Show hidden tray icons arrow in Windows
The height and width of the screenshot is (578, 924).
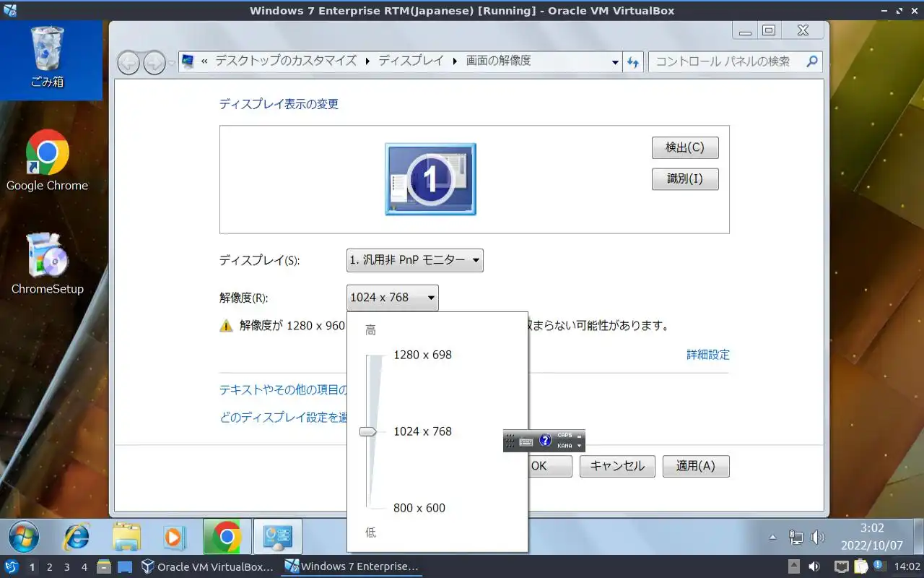point(773,537)
